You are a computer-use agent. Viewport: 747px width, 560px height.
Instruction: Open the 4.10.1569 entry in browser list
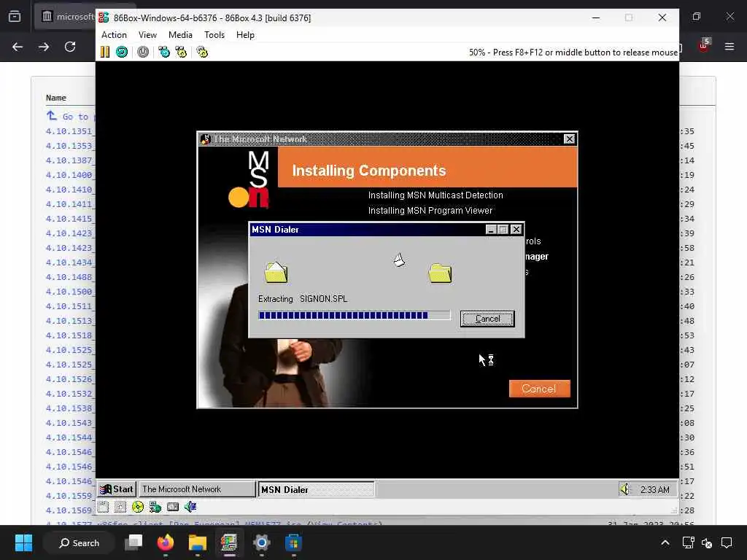tap(69, 510)
